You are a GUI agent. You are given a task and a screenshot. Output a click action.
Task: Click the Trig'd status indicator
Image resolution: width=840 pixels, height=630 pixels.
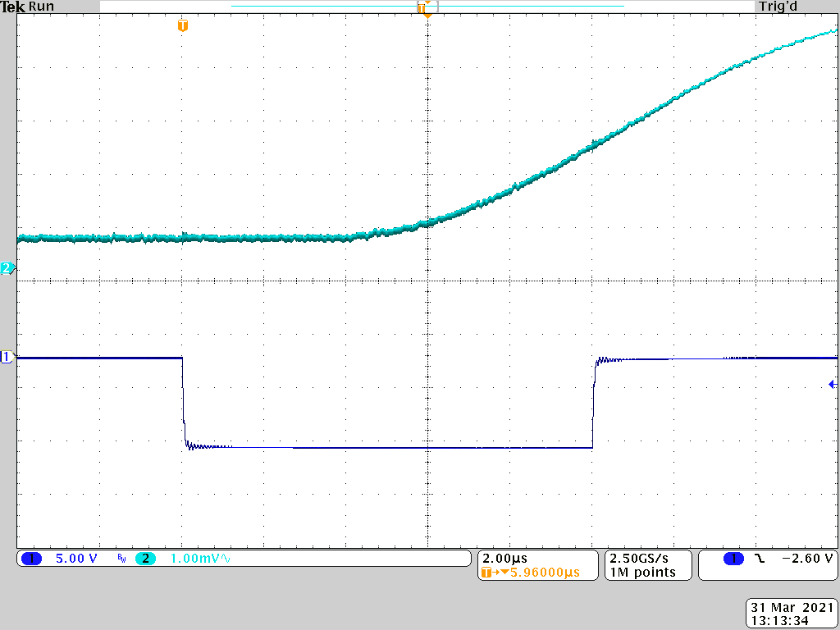778,7
